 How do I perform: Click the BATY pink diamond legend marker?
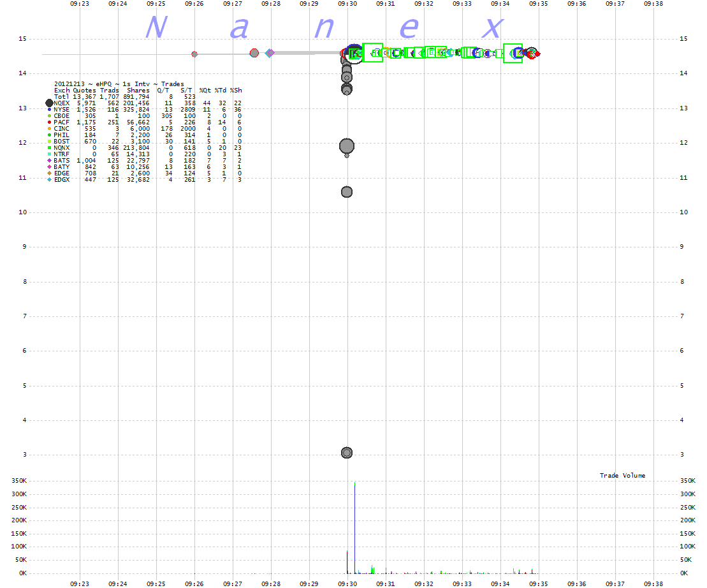click(x=50, y=167)
